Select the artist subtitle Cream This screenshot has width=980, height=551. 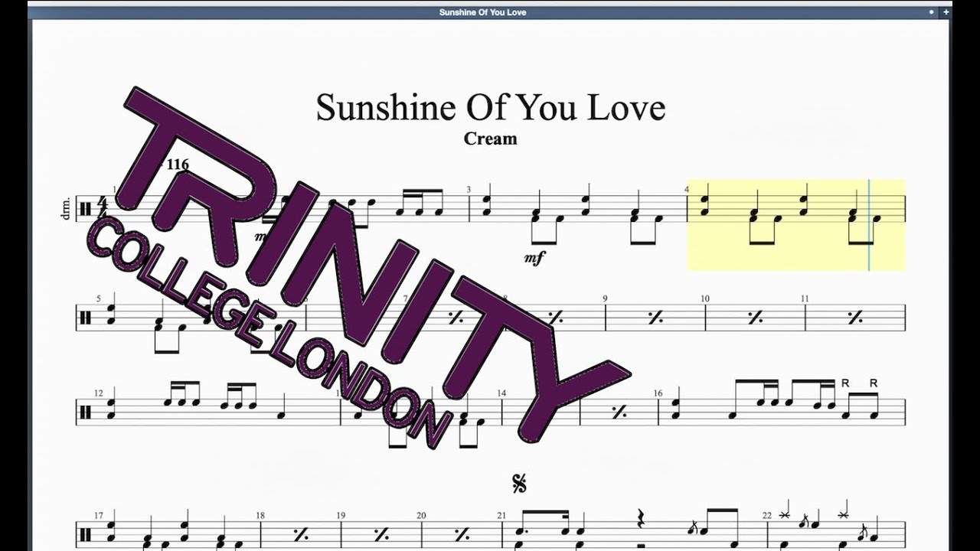click(490, 139)
